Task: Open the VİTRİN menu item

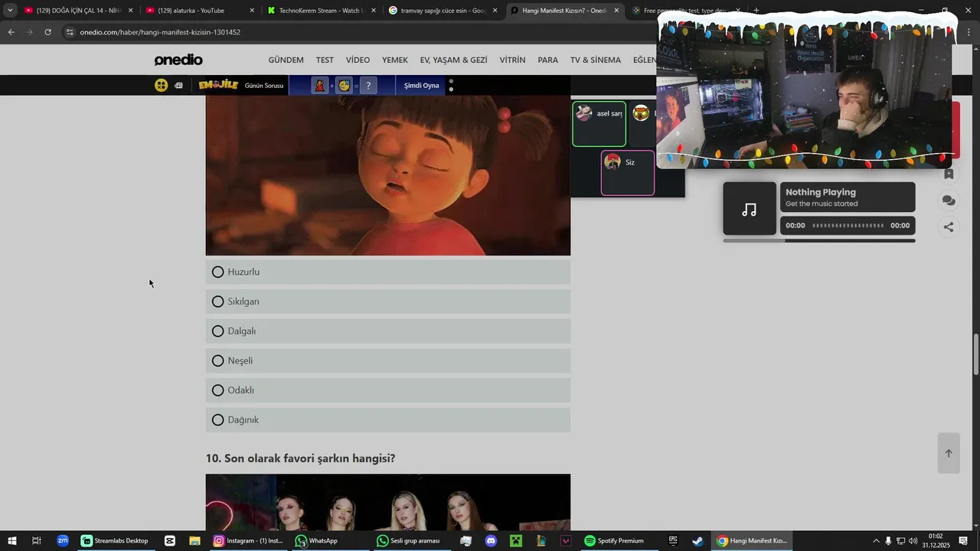Action: (x=512, y=60)
